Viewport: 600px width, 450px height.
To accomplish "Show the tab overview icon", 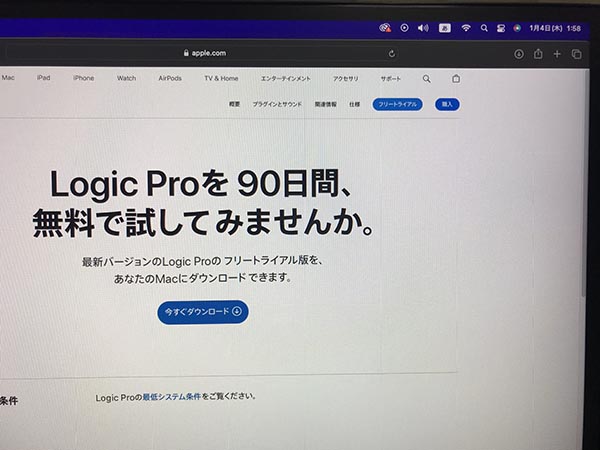I will tap(576, 54).
